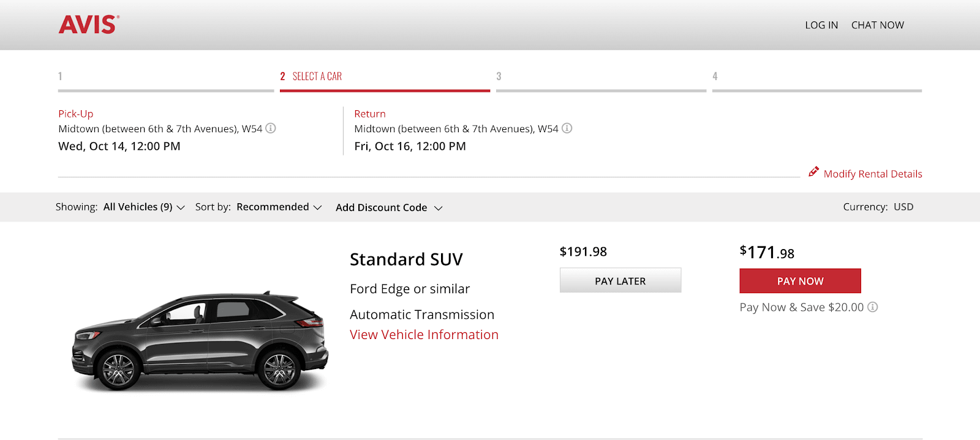
Task: Go to step 3 tab
Action: click(601, 80)
